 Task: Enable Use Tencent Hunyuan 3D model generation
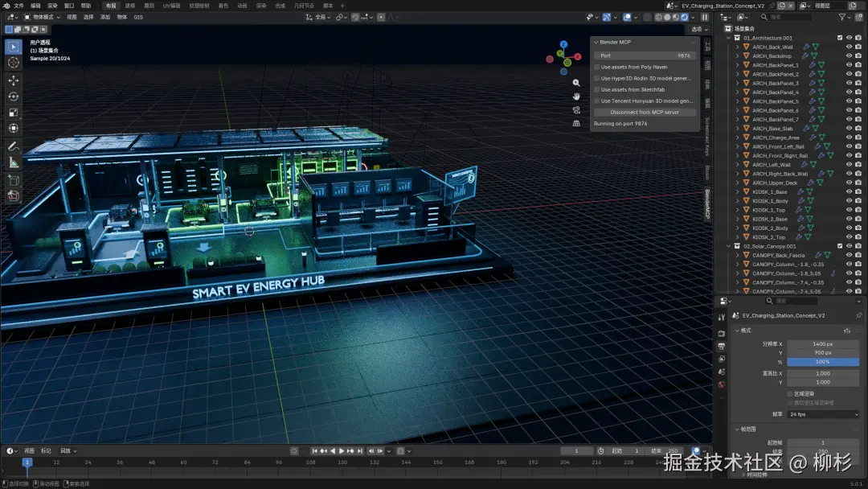click(x=596, y=101)
